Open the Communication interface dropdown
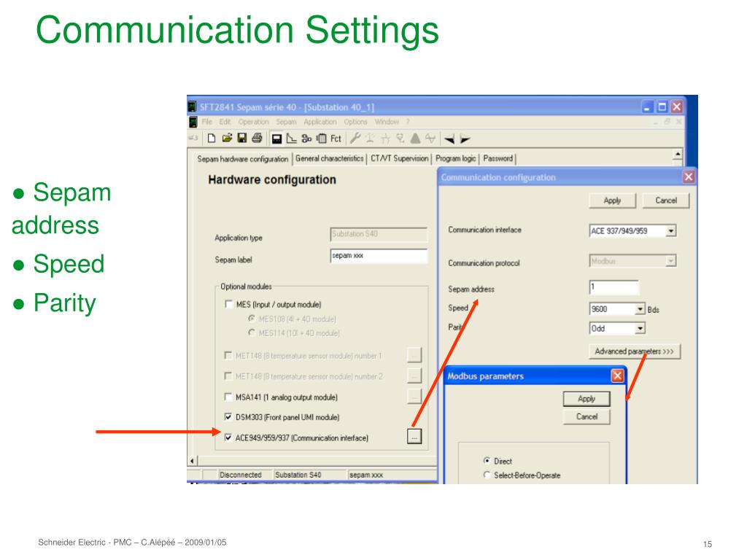The image size is (747, 560). pos(671,231)
